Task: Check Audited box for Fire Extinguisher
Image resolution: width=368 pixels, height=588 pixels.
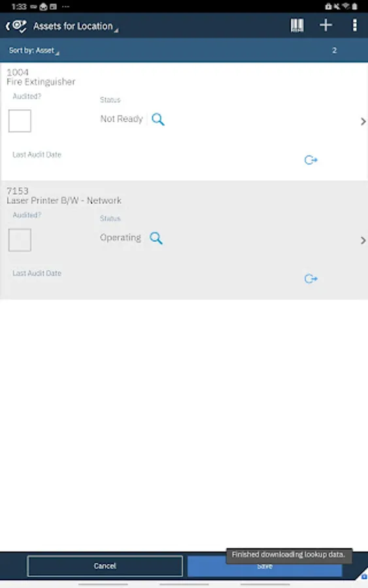Action: click(20, 121)
